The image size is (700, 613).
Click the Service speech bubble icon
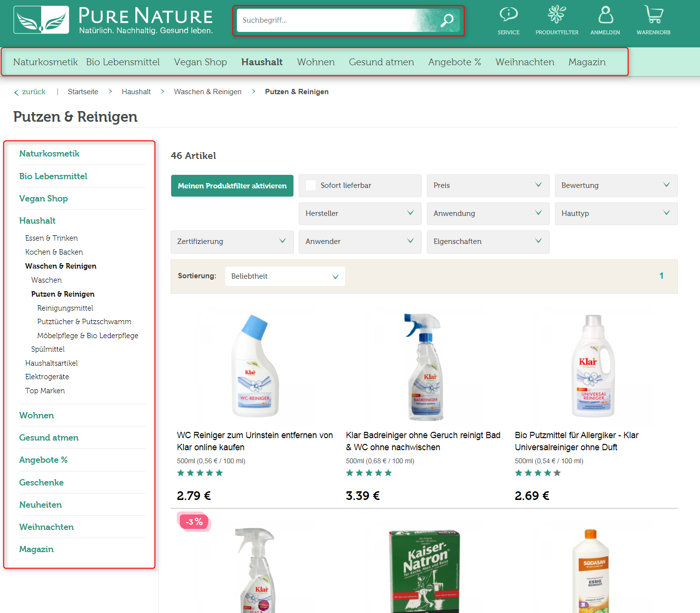[x=509, y=14]
